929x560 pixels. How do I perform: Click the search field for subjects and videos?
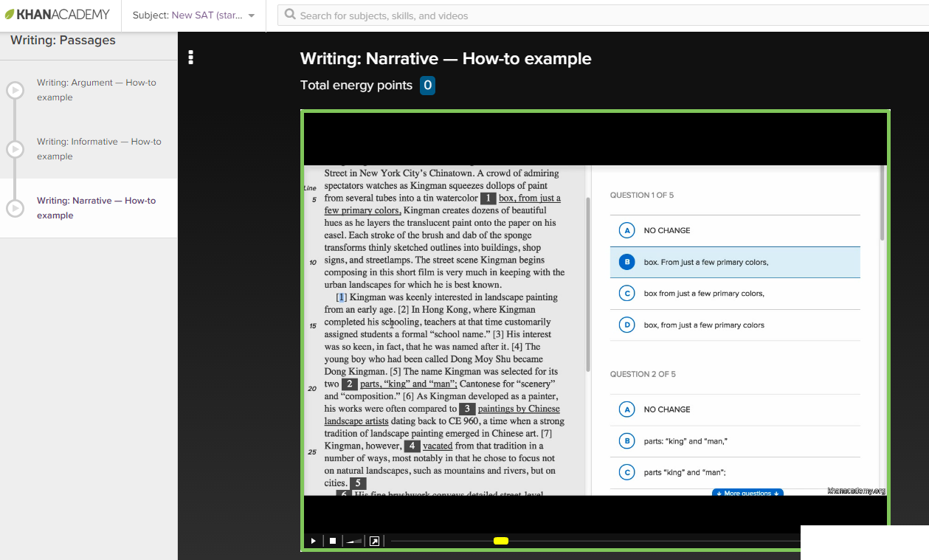(x=603, y=15)
